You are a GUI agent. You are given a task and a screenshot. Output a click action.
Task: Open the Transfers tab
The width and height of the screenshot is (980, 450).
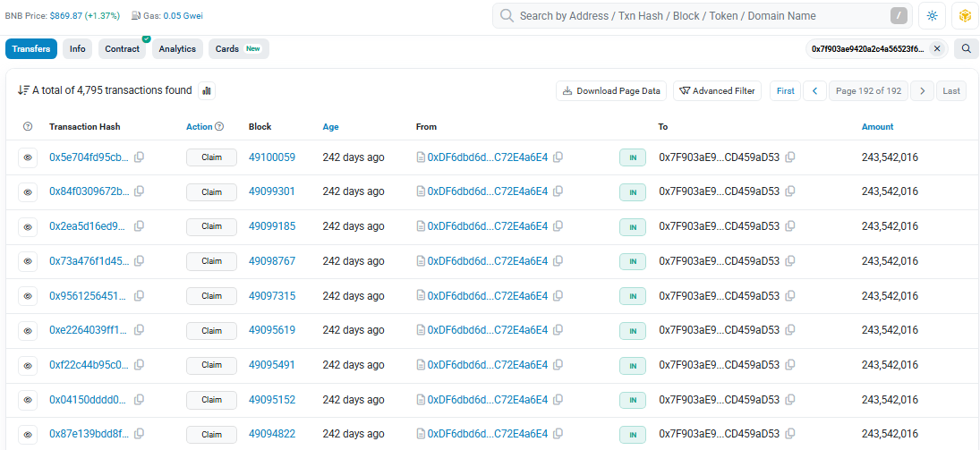[31, 48]
